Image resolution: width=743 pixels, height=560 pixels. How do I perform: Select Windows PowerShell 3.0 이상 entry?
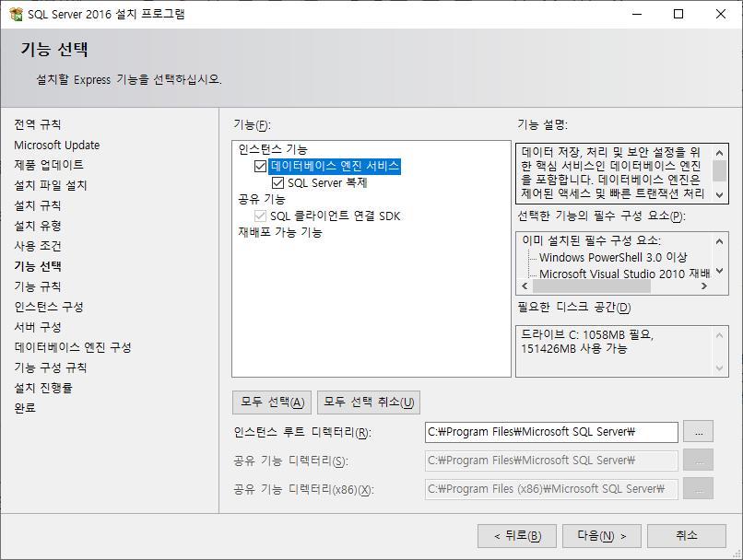pos(613,258)
